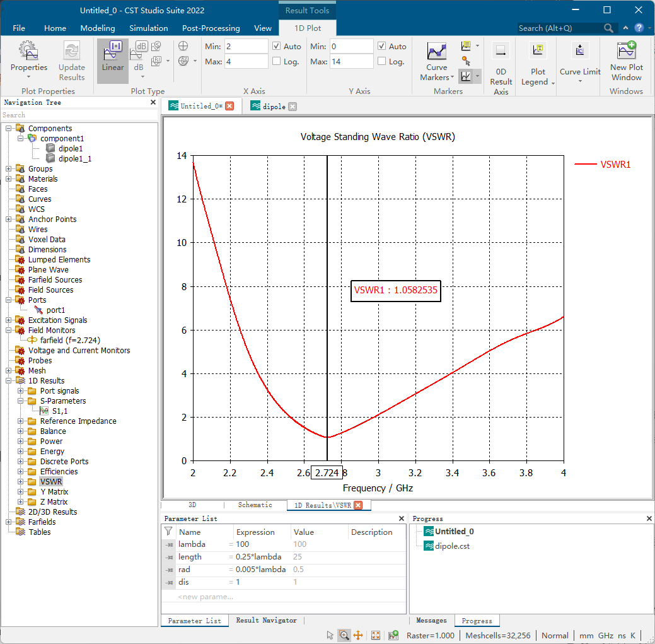Close the 1D Results\VSWR tab
Screen dimensions: 655x644
358,505
